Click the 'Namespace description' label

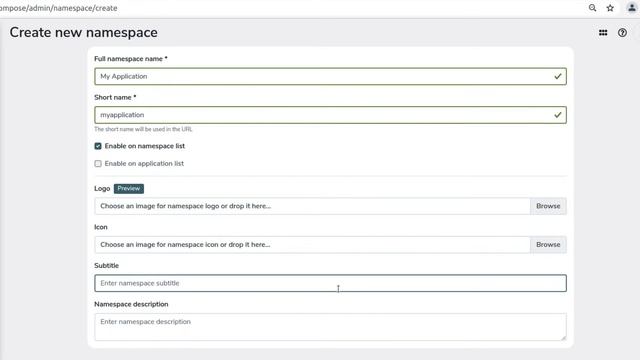click(x=131, y=304)
